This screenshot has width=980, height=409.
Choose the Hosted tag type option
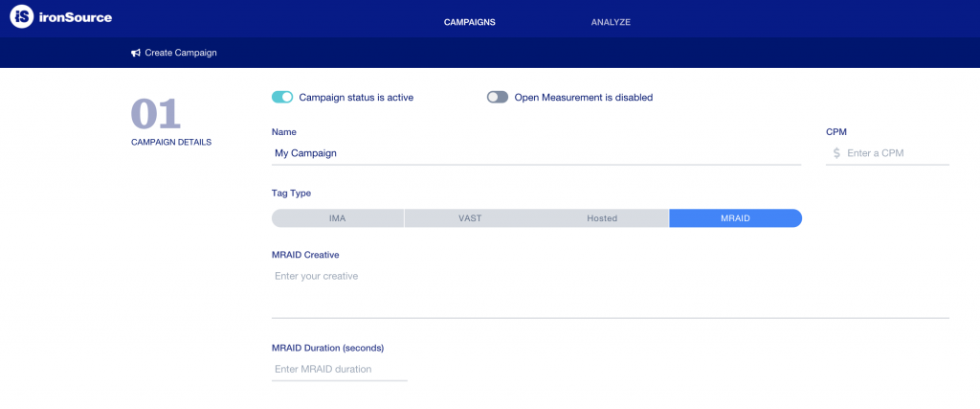pyautogui.click(x=602, y=218)
